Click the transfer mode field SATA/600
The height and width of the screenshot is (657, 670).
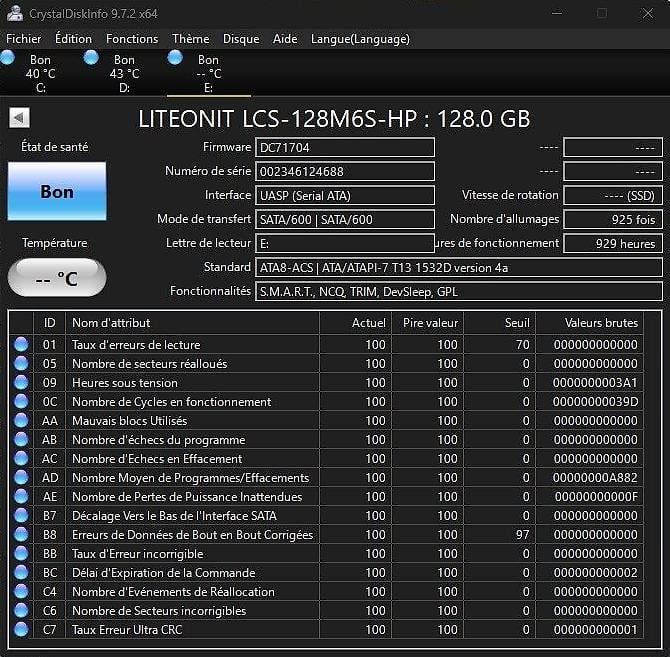point(345,219)
